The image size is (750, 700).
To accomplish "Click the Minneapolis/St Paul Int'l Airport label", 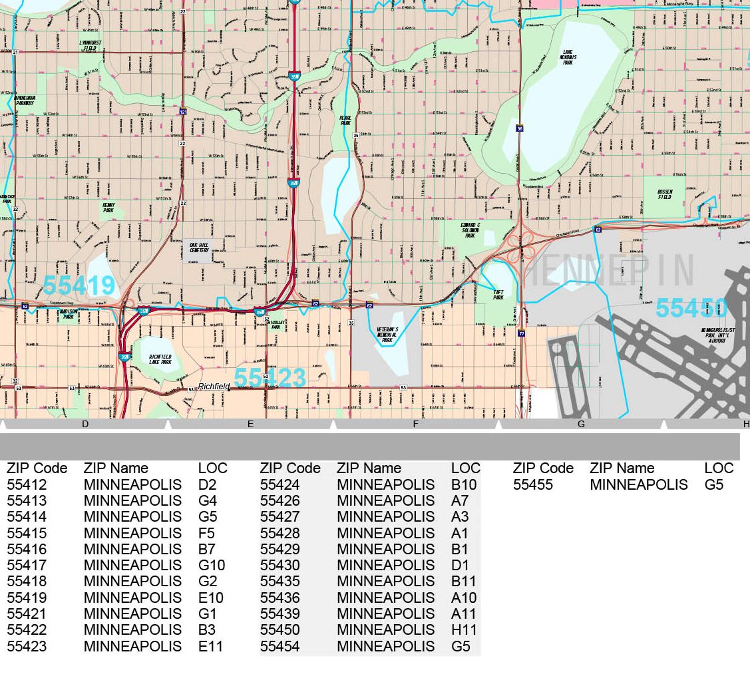I will click(718, 335).
